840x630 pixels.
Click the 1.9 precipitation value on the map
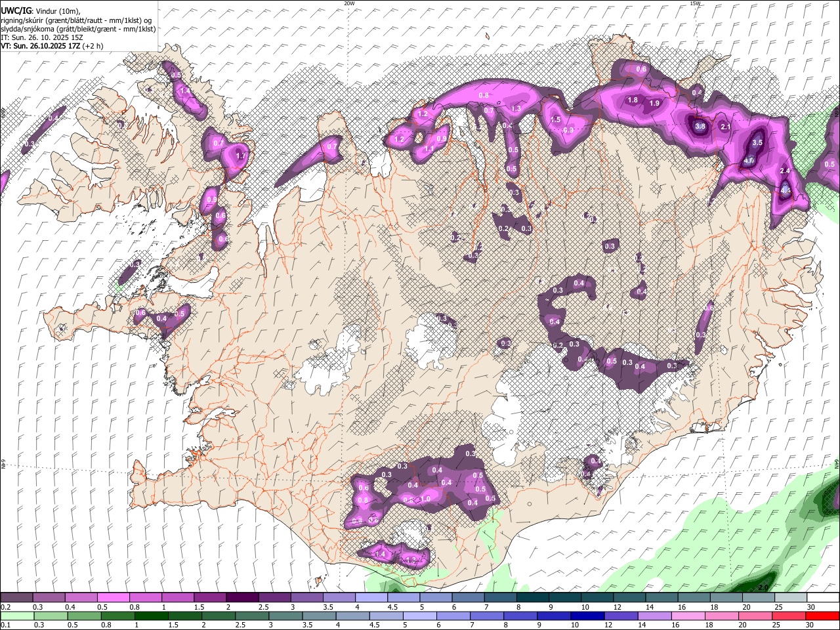pyautogui.click(x=654, y=104)
